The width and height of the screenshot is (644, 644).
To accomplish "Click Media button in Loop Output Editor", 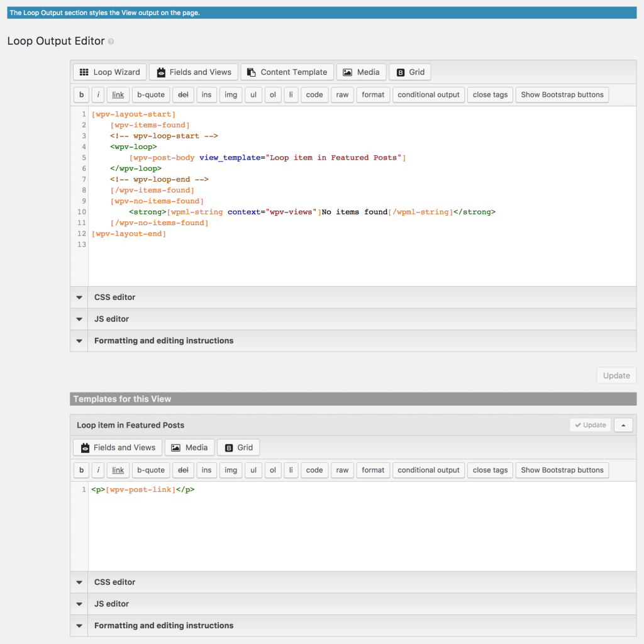I will click(x=362, y=72).
